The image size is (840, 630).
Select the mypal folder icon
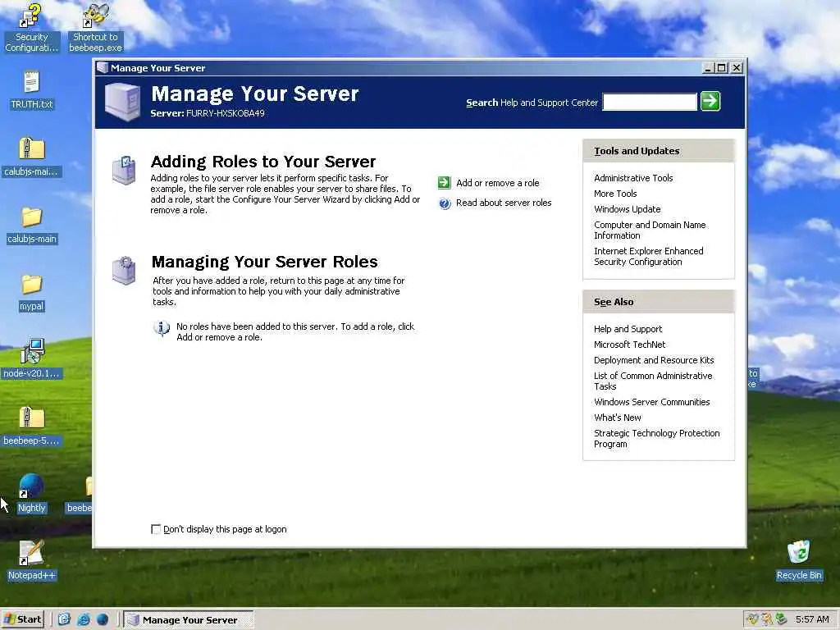32,292
